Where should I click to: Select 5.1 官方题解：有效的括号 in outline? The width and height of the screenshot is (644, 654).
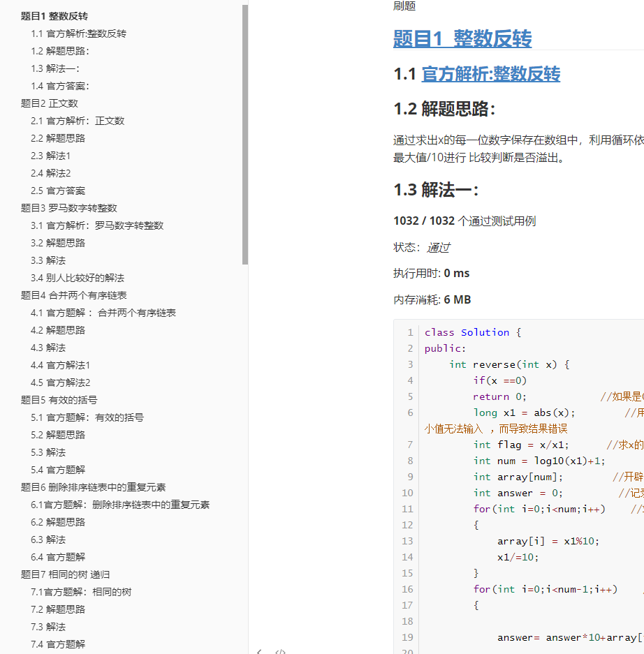(x=87, y=418)
